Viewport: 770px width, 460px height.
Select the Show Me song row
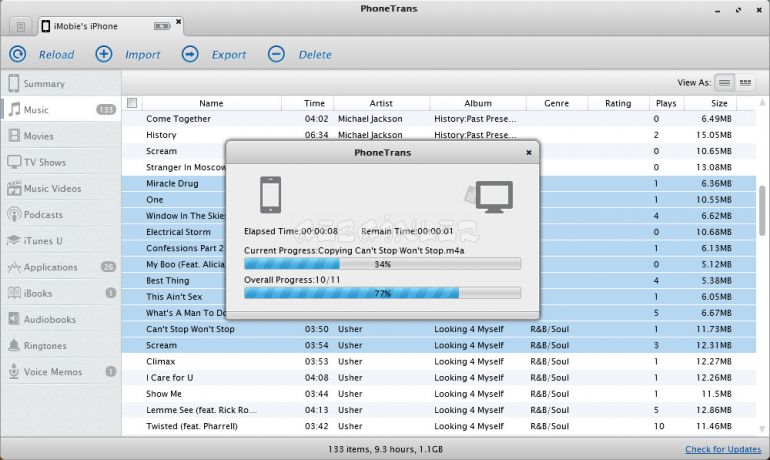tap(439, 394)
